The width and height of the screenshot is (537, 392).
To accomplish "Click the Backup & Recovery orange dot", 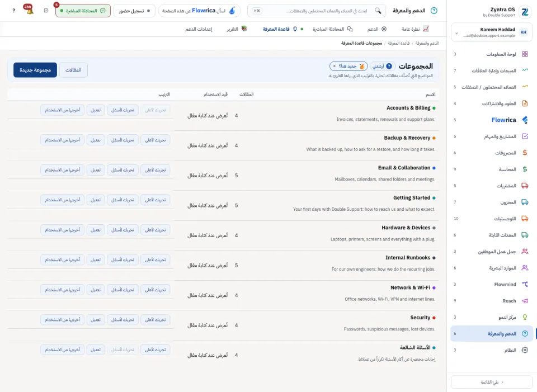I will tap(434, 138).
